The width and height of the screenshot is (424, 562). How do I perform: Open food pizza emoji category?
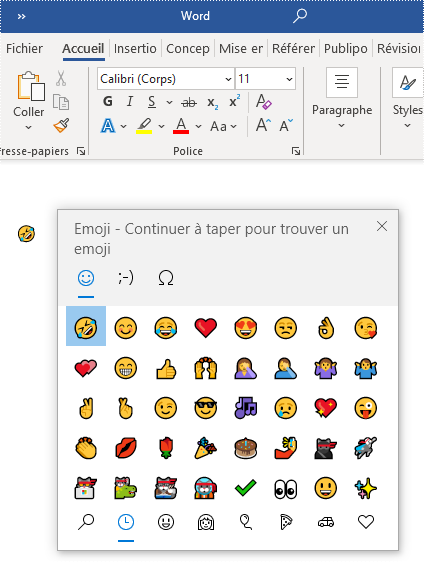pos(286,522)
